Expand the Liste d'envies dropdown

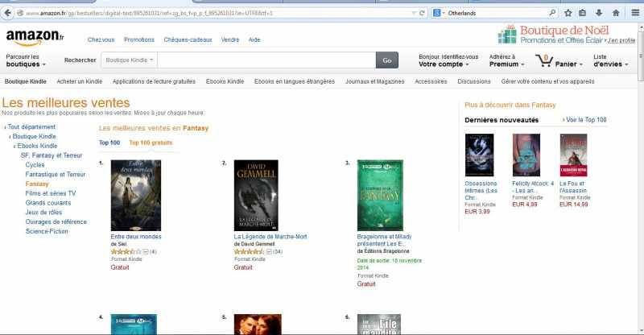click(611, 60)
